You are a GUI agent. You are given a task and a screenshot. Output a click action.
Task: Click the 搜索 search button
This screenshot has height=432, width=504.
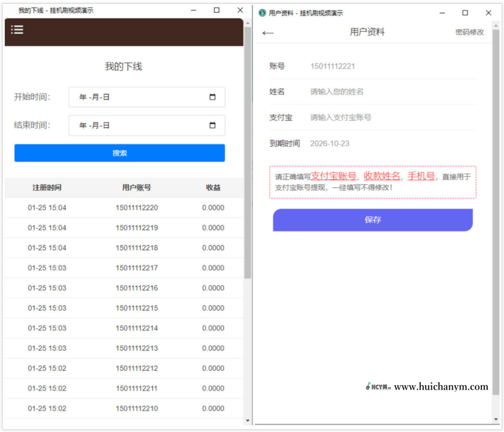point(119,153)
